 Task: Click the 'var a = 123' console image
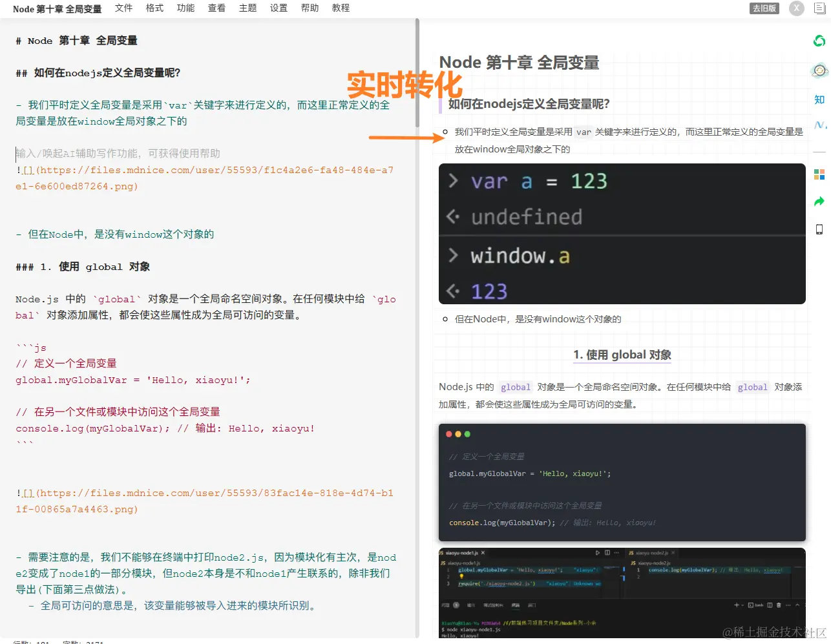click(x=622, y=234)
